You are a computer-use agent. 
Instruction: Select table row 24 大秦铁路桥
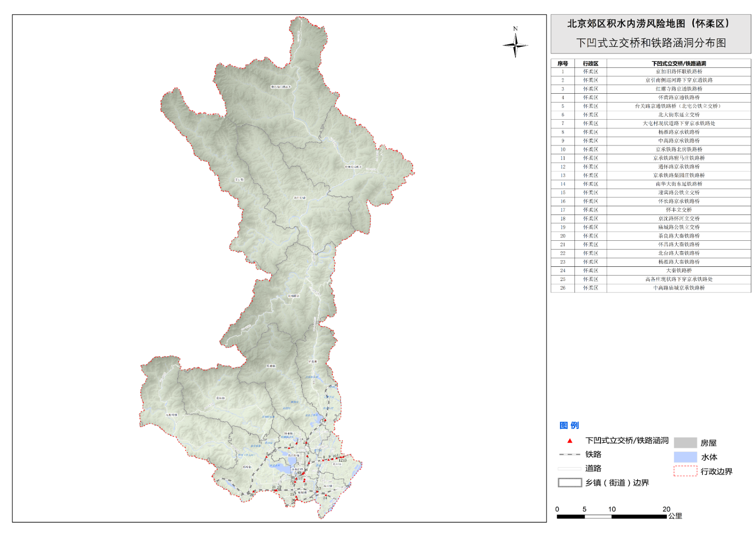(x=679, y=270)
